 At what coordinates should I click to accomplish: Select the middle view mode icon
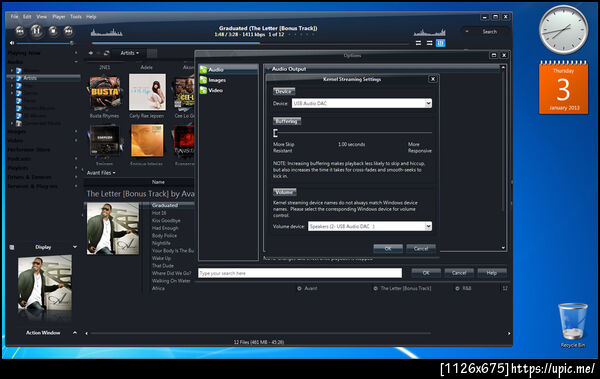[x=429, y=43]
